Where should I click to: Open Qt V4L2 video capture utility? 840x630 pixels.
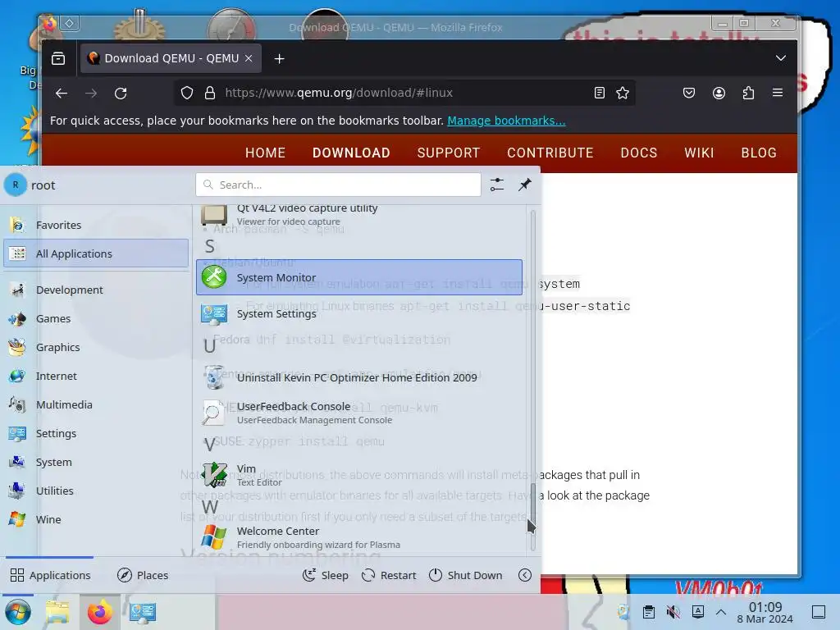pyautogui.click(x=359, y=214)
